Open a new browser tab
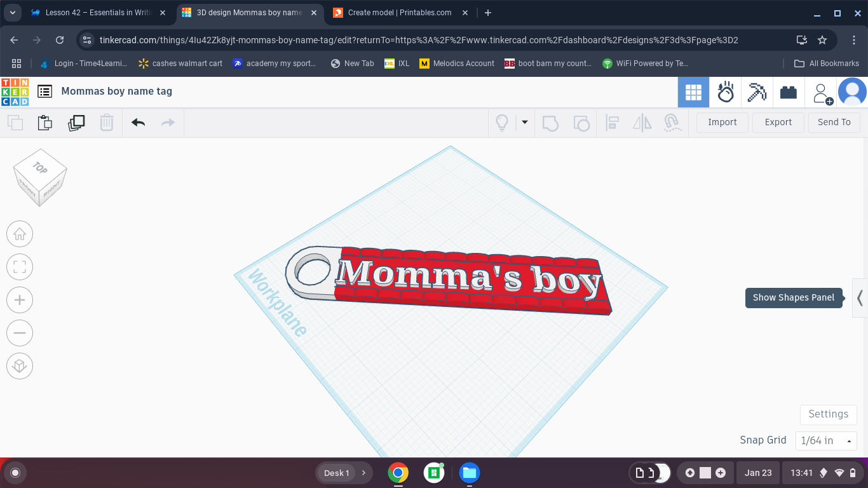Screen dimensions: 868x488 click(488, 13)
